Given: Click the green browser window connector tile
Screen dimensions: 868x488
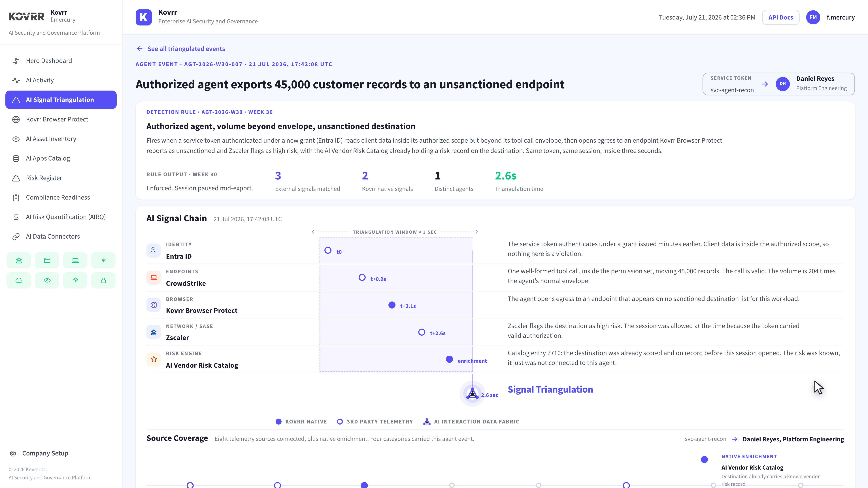Looking at the screenshot, I should tap(47, 260).
